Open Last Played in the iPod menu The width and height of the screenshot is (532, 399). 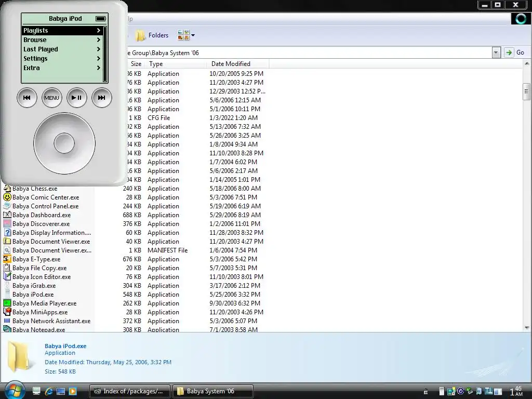point(62,49)
